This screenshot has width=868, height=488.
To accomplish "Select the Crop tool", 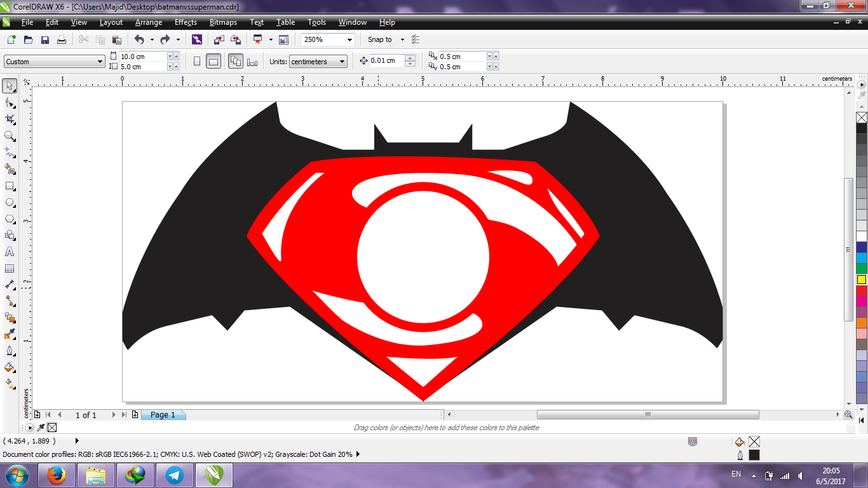I will coord(10,119).
